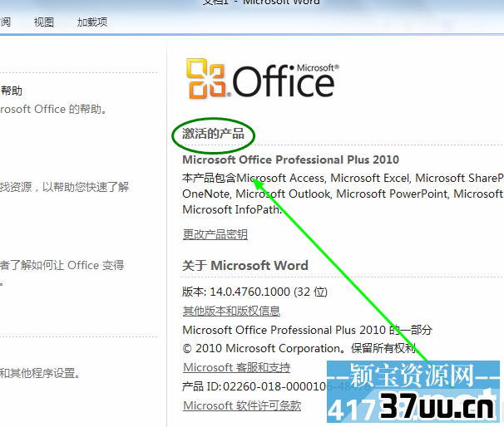Viewport: 504px width, 427px height.
Task: Click line starting 本产品包含Microsoft Access
Action: 343,178
